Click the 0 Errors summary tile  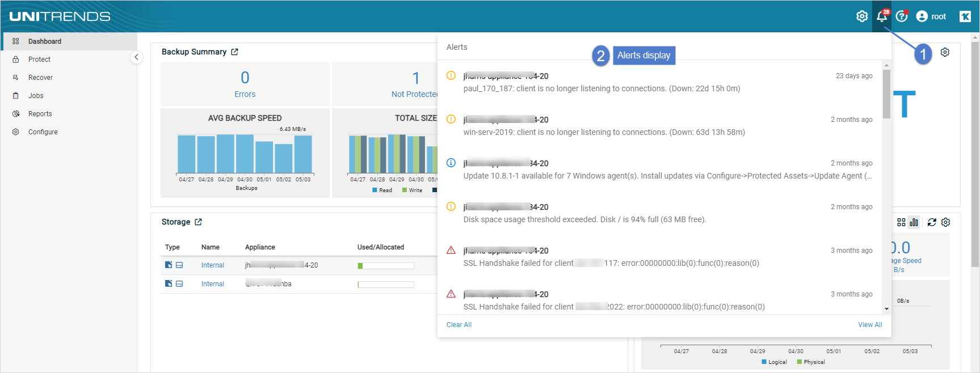tap(245, 84)
